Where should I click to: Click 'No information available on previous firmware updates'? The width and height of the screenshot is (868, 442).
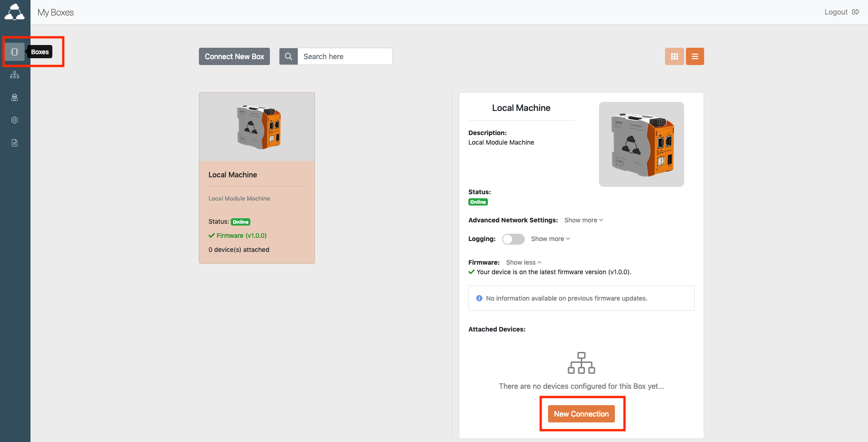pos(567,298)
